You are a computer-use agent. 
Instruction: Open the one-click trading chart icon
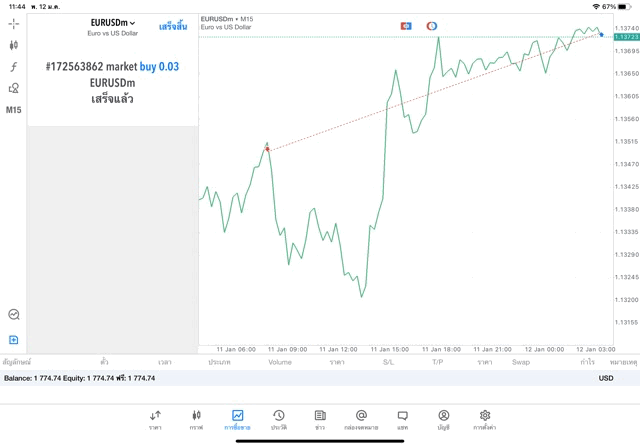point(14,314)
